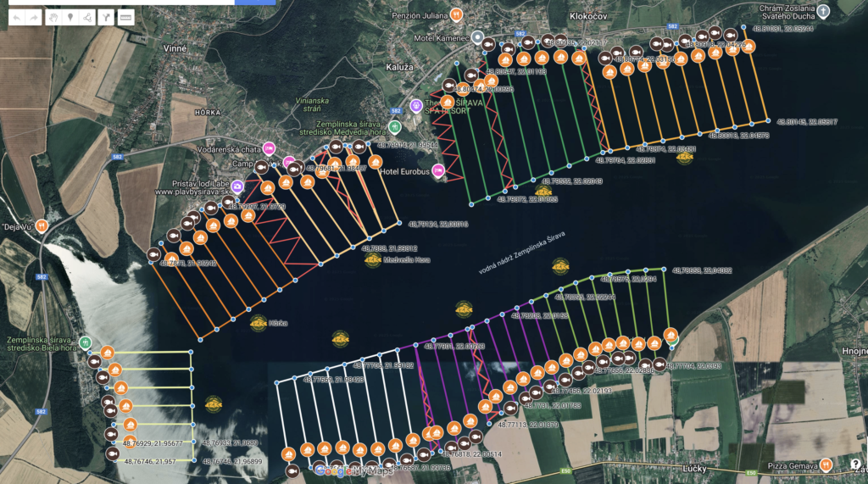Undo the last map edit
Screen dimensions: 868x484
pyautogui.click(x=17, y=18)
